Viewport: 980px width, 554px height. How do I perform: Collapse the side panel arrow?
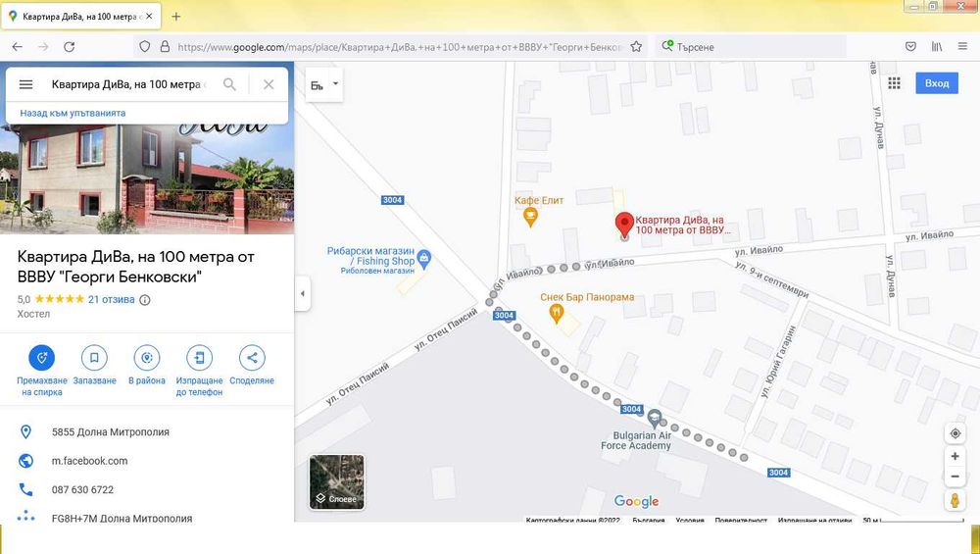(303, 293)
